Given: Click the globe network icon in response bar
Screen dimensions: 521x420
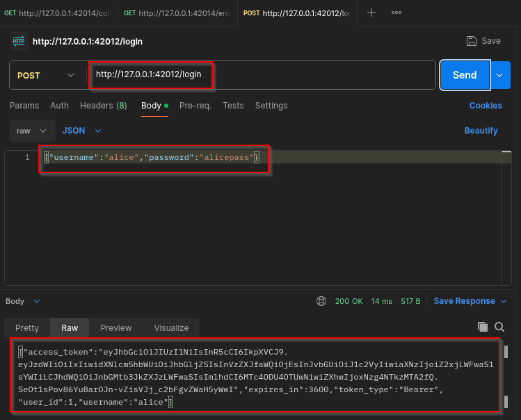Looking at the screenshot, I should pos(321,301).
